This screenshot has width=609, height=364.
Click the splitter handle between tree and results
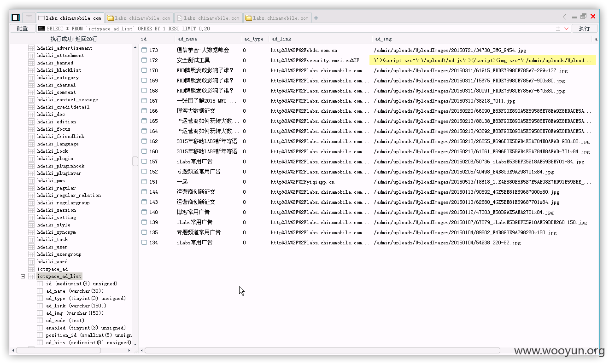(135, 161)
